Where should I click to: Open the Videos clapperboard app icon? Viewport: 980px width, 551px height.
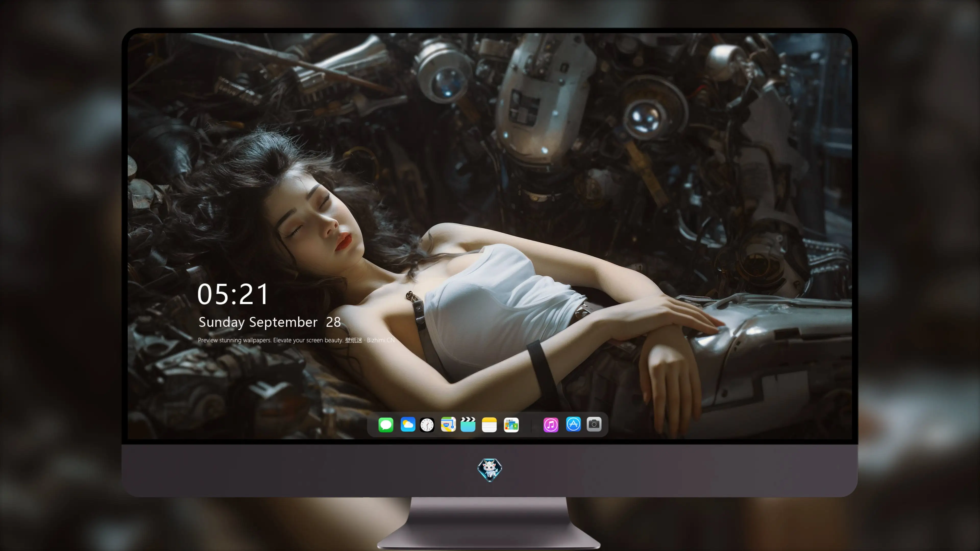pos(468,424)
